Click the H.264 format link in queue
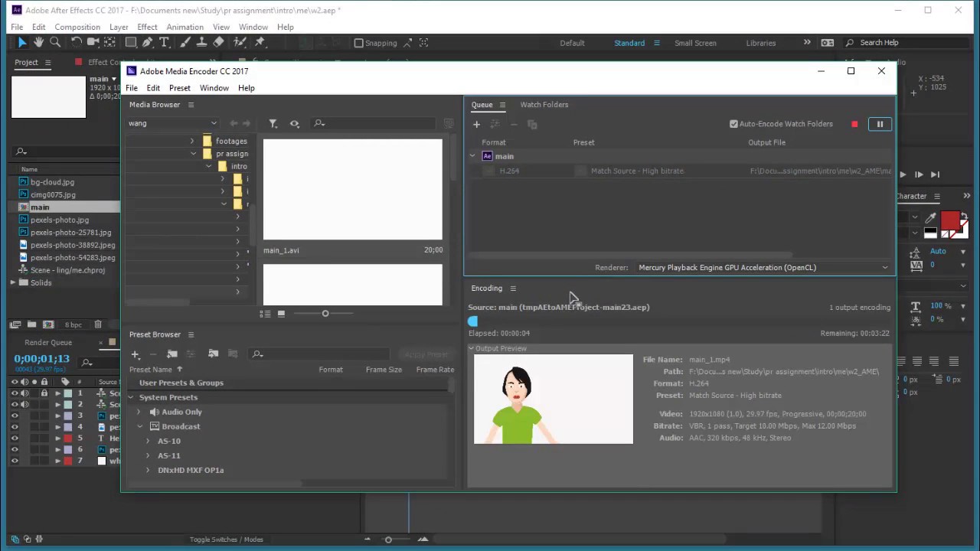Viewport: 980px width, 551px height. click(509, 171)
